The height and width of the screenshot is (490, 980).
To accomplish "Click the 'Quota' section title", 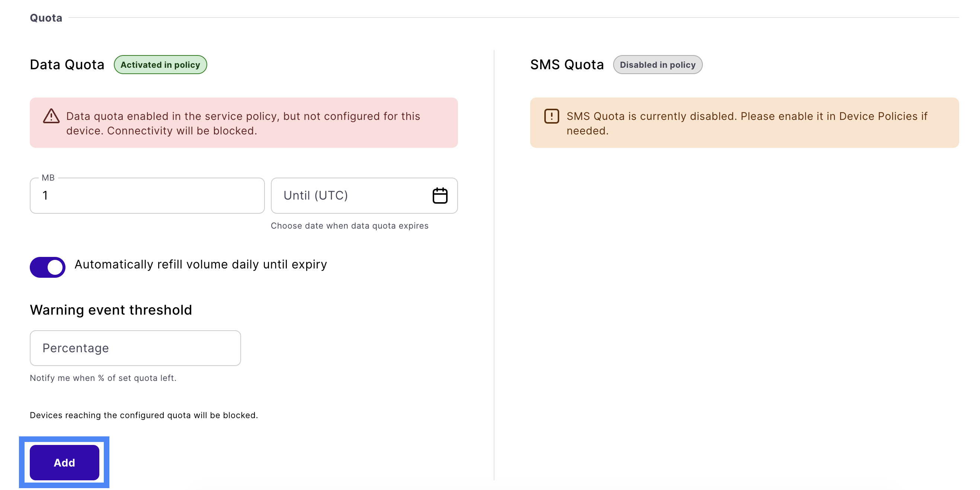I will 46,18.
